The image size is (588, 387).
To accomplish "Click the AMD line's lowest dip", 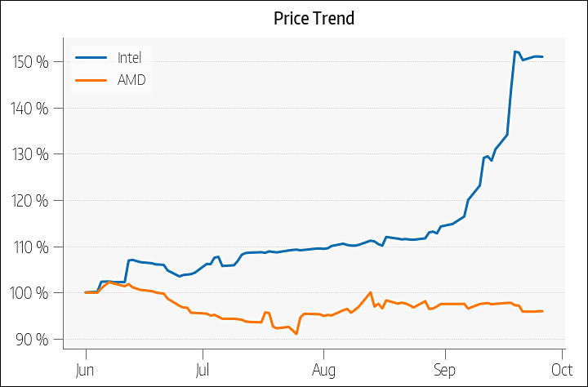I will (x=296, y=334).
